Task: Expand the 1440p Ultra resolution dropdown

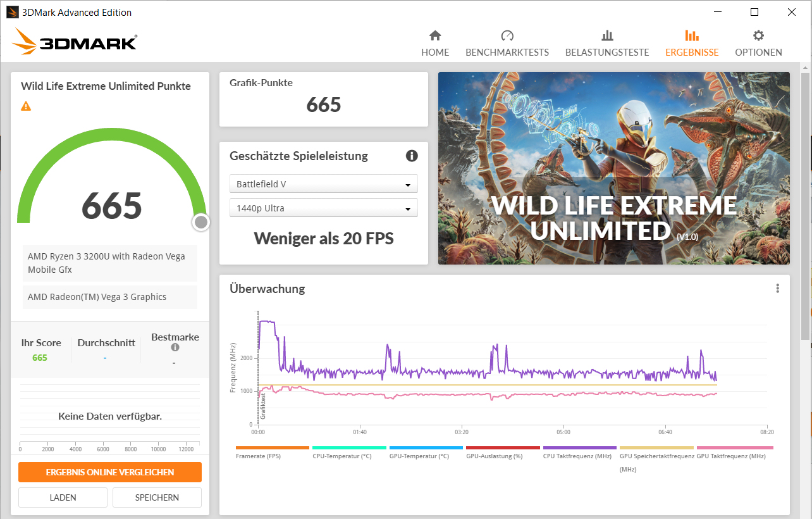Action: (324, 208)
